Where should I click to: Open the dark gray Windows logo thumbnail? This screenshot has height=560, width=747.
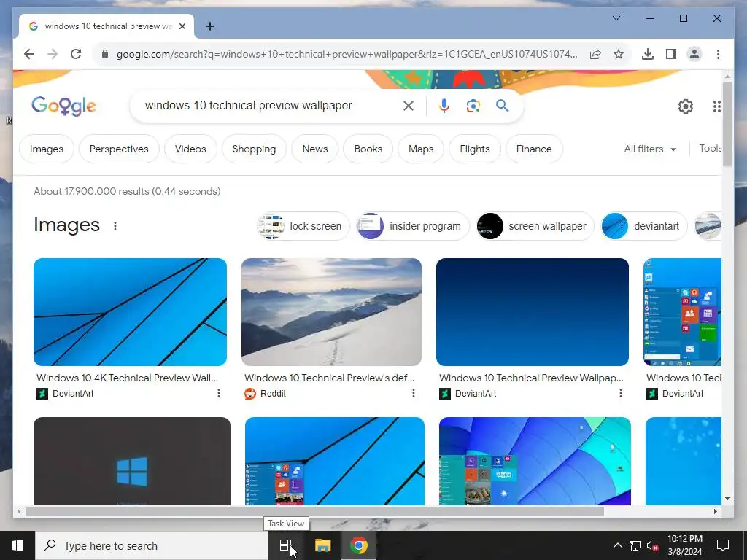[x=132, y=461]
